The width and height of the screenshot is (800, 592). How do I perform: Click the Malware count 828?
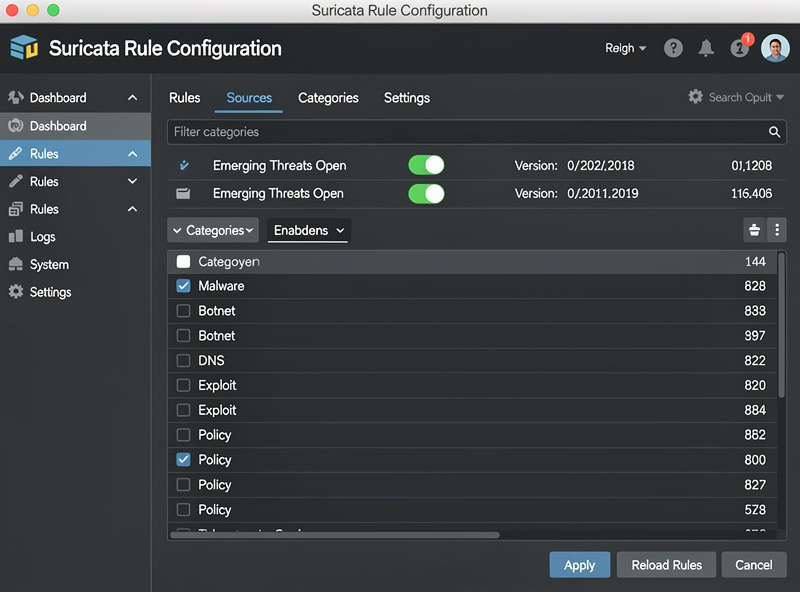755,286
